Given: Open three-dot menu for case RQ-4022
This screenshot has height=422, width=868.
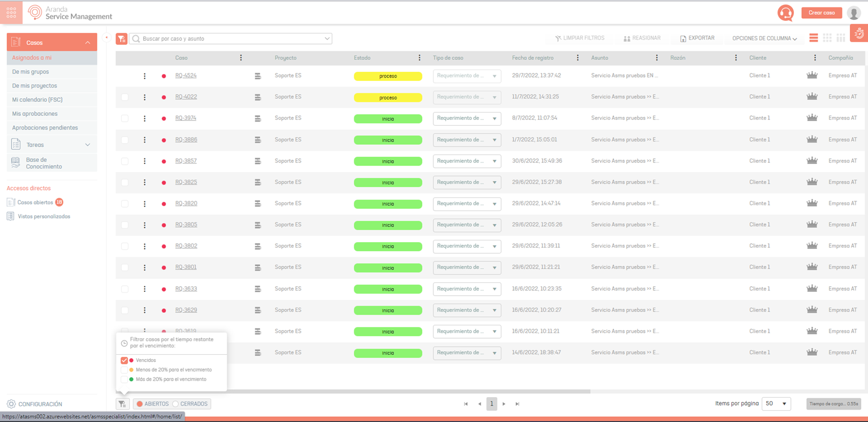Looking at the screenshot, I should [145, 97].
